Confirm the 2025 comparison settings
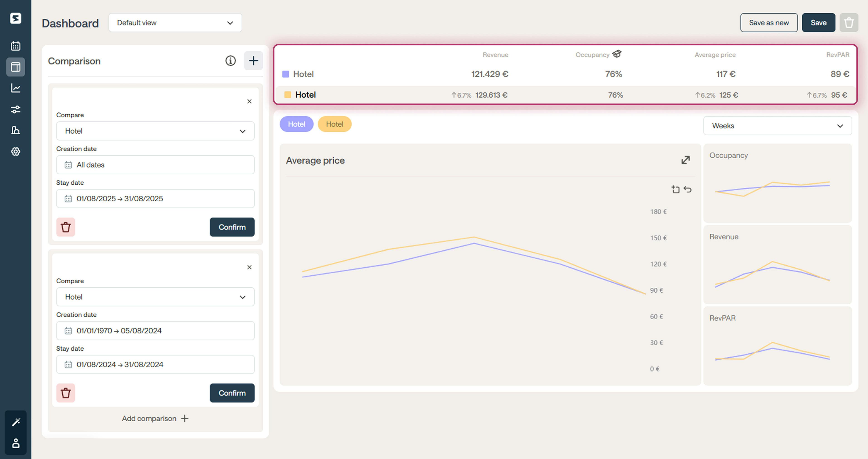868x459 pixels. [232, 227]
